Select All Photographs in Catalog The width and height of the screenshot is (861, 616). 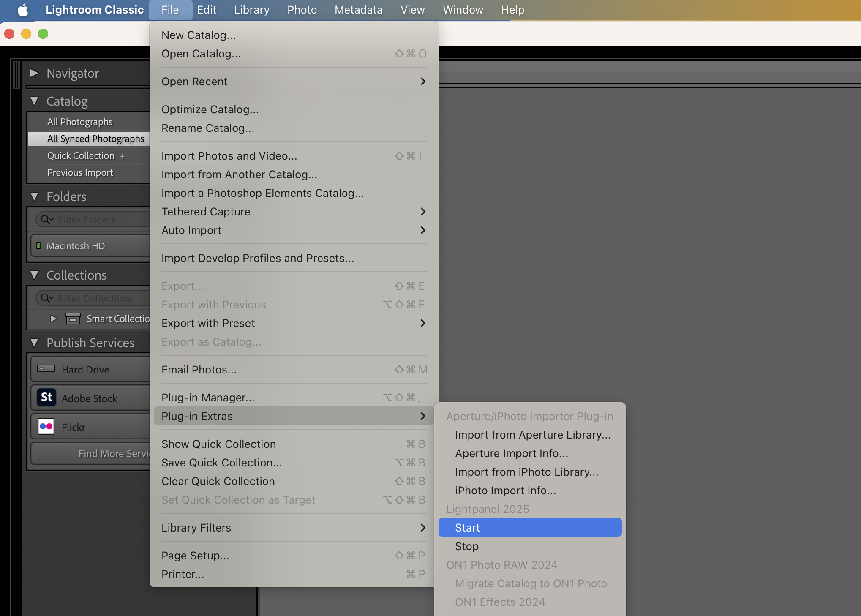point(80,122)
